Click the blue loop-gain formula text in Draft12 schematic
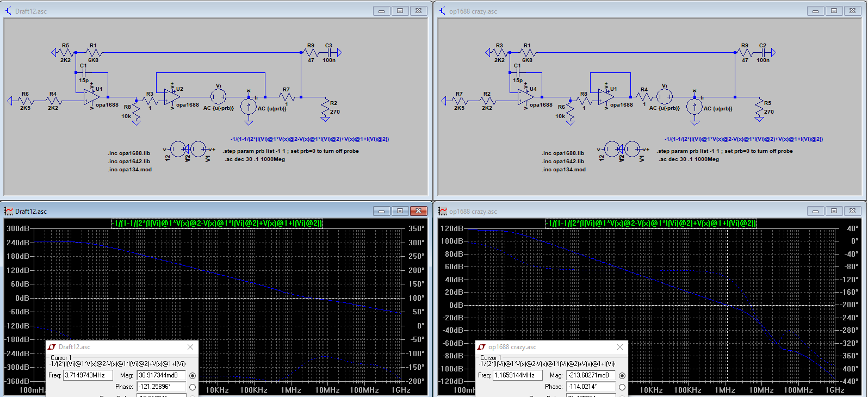The height and width of the screenshot is (397, 868). pos(309,139)
